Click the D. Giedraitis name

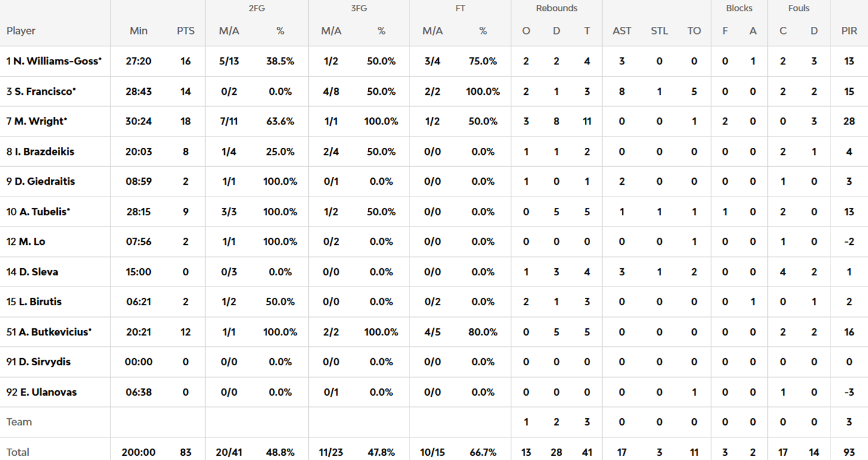[44, 182]
